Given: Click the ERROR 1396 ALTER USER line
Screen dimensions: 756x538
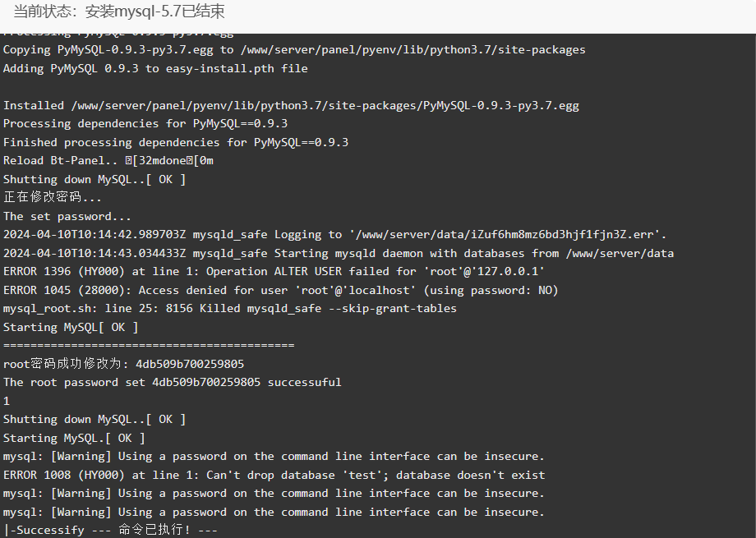Looking at the screenshot, I should tap(274, 271).
